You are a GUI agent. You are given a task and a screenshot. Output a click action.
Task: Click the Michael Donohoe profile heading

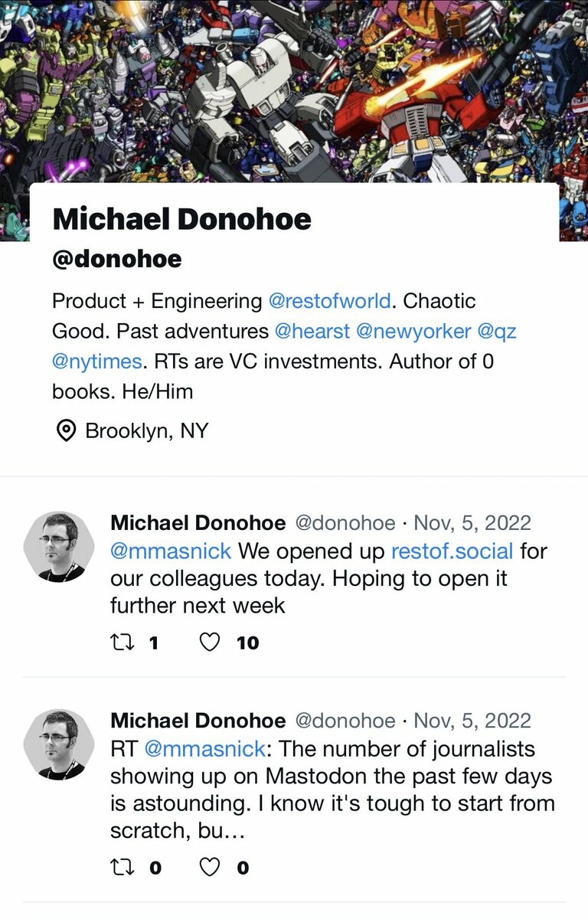tap(182, 220)
